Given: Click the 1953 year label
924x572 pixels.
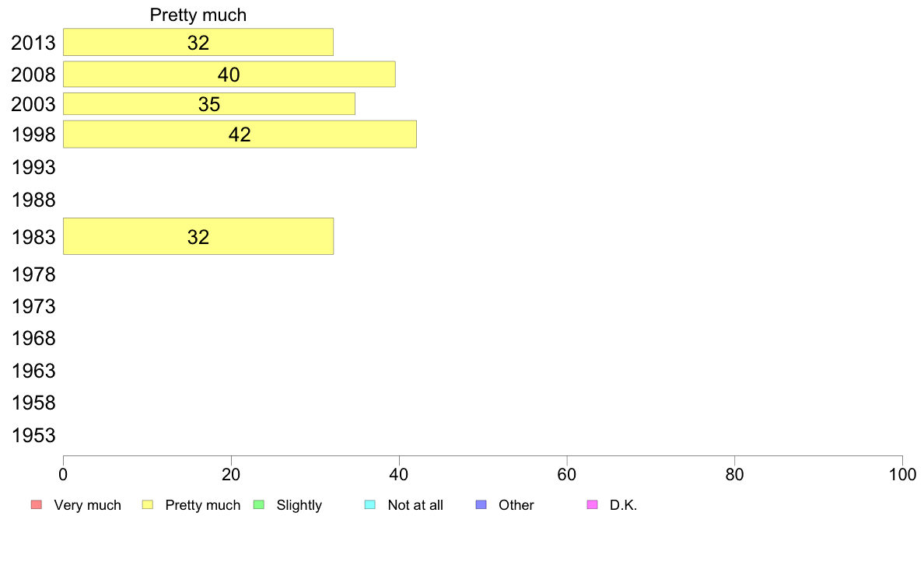Looking at the screenshot, I should pyautogui.click(x=33, y=435).
